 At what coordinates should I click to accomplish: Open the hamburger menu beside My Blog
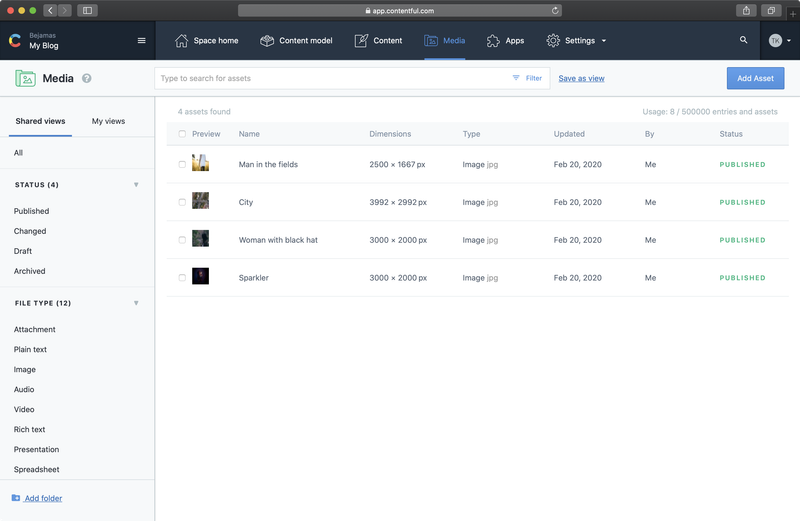pos(141,40)
